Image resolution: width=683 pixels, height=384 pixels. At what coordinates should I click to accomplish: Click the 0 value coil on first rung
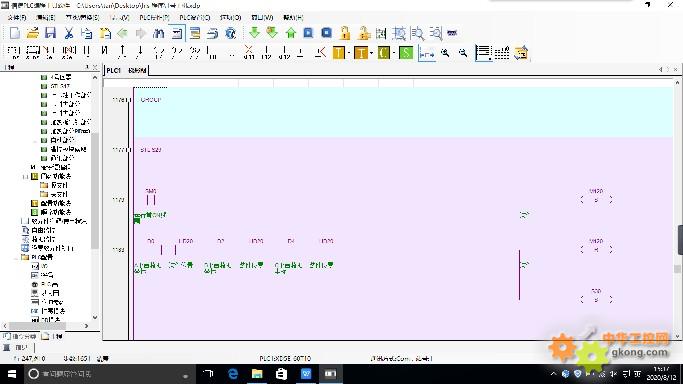[x=596, y=200]
